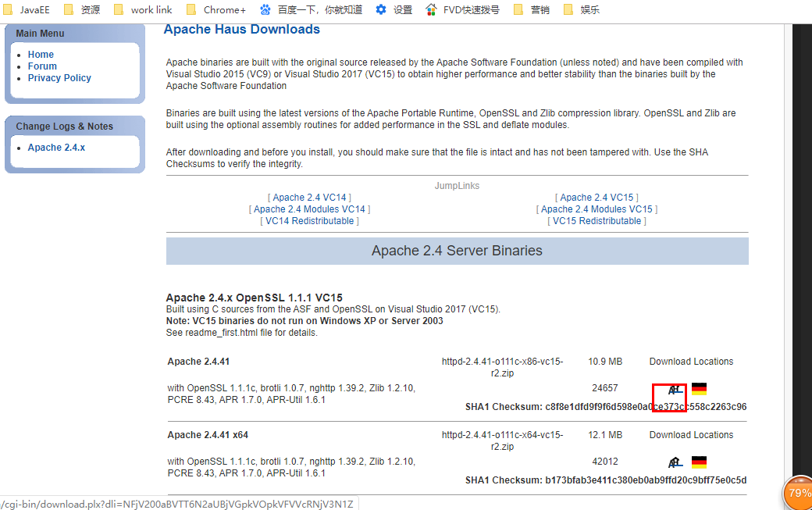Jump to Apache 2.4 VC15 section
Viewport: 812px width, 510px height.
tap(597, 198)
